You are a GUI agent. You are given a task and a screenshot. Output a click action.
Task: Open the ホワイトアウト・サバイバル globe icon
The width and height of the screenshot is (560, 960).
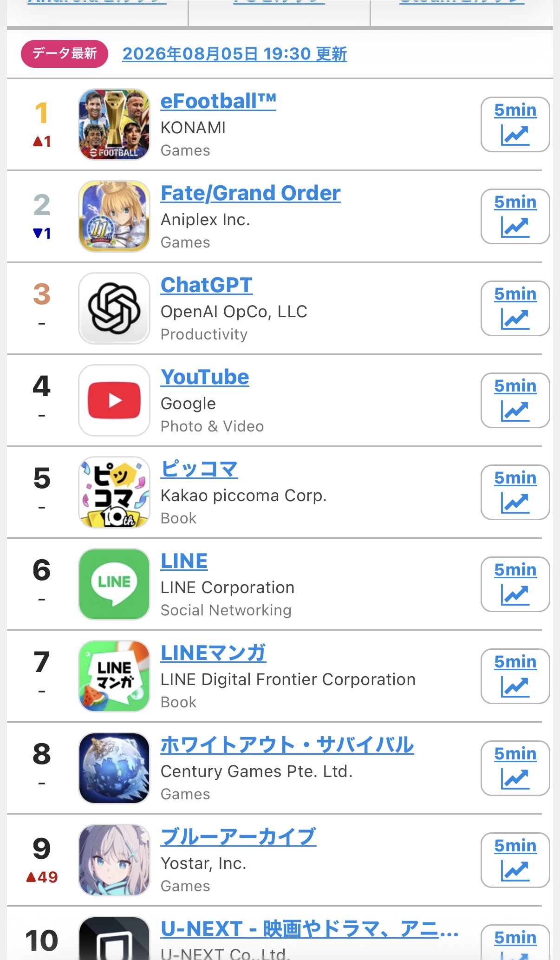point(114,768)
